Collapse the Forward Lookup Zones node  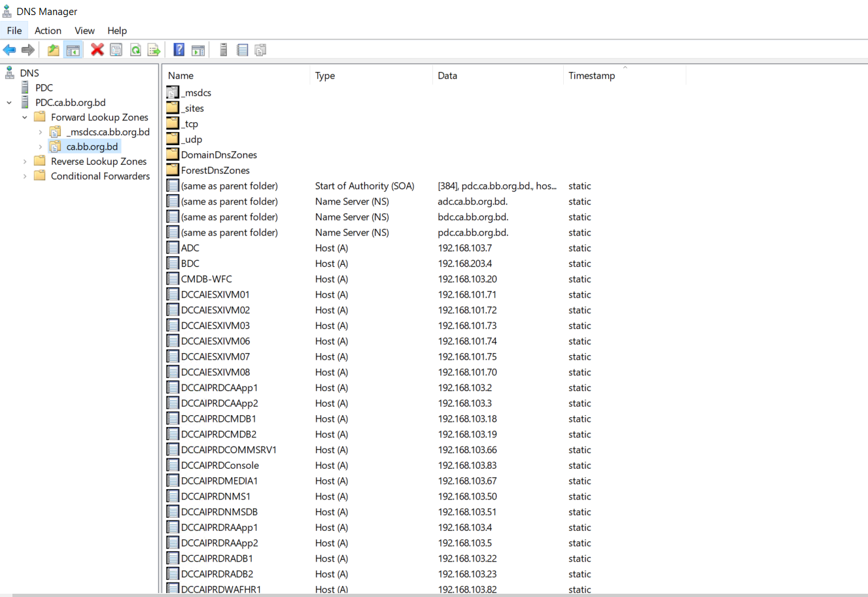[25, 118]
